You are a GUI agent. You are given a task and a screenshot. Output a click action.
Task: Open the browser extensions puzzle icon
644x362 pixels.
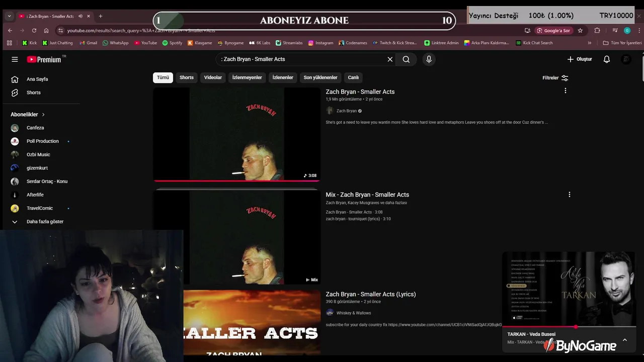pos(597,30)
